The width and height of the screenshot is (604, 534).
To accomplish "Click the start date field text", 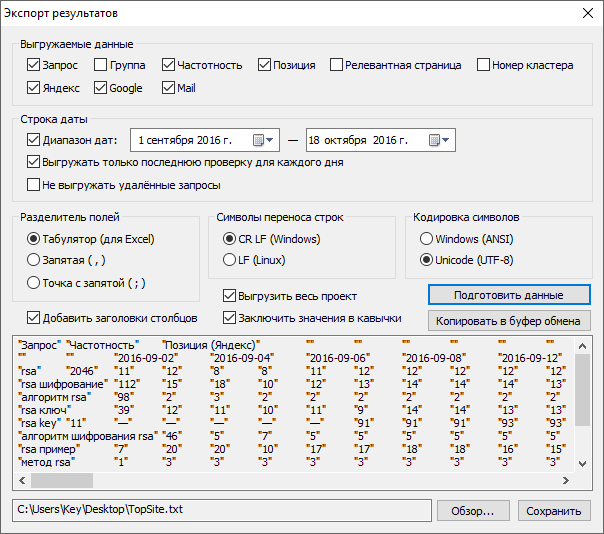I will (185, 140).
